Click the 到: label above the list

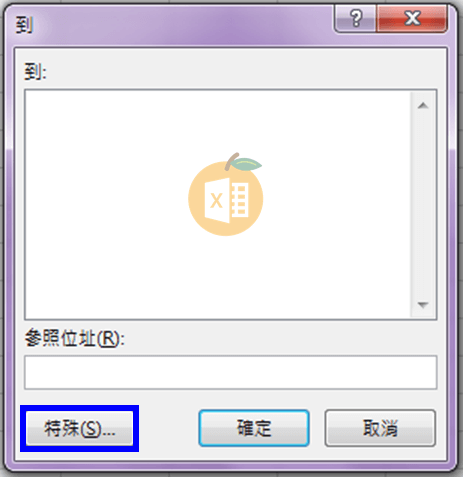click(x=35, y=72)
